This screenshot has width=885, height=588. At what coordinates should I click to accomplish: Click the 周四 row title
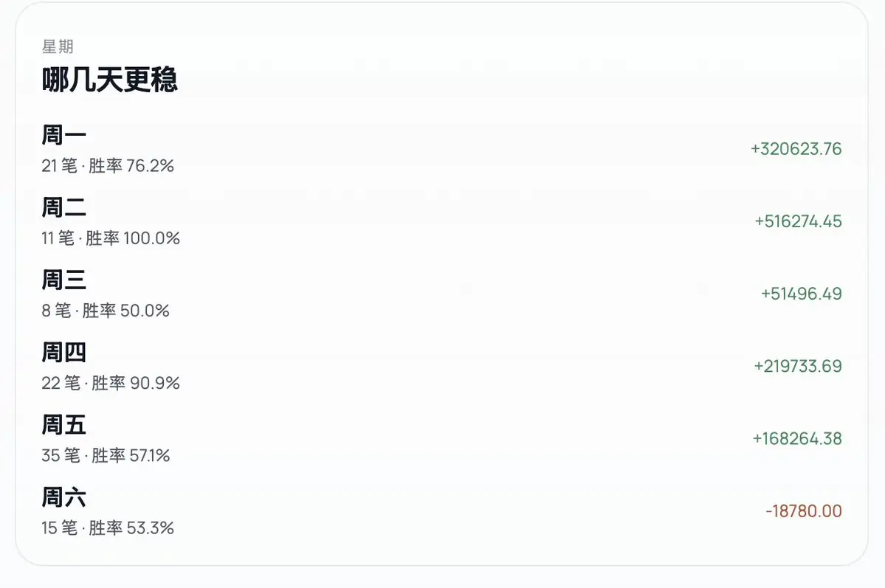63,353
